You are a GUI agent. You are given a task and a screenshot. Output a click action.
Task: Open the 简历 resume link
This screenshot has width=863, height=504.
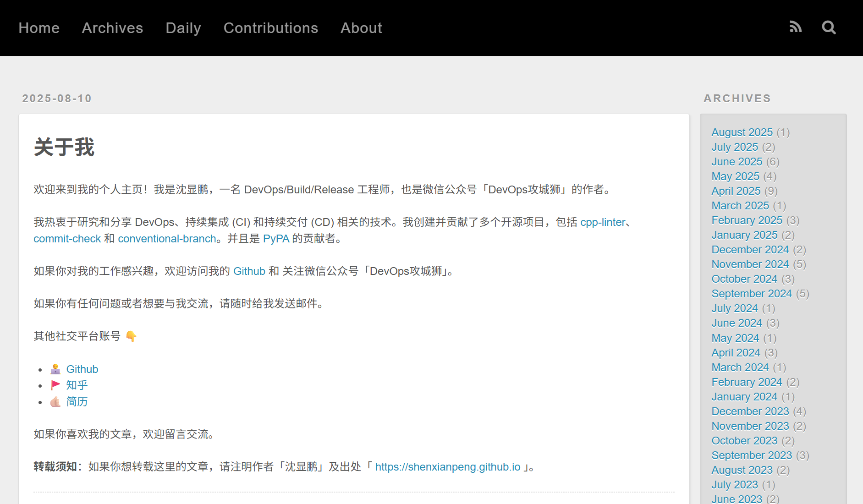pos(77,402)
